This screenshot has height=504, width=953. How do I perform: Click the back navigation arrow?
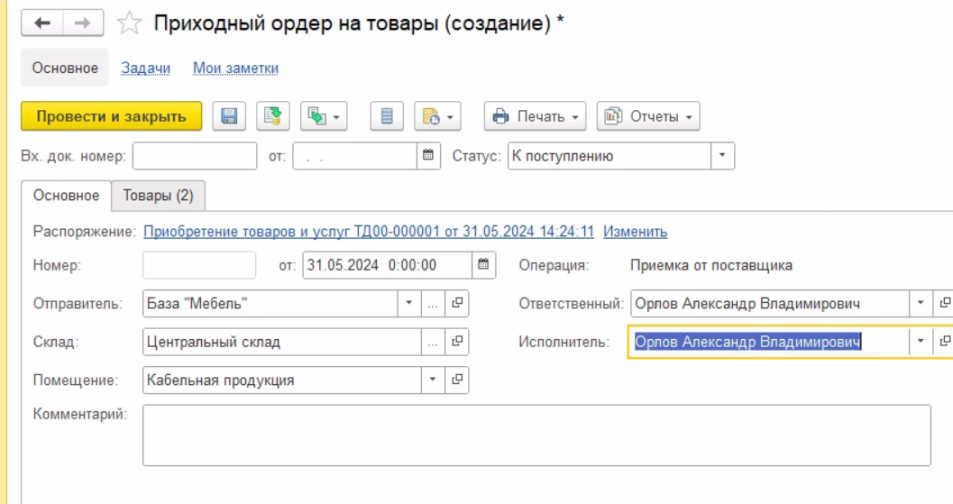point(43,23)
